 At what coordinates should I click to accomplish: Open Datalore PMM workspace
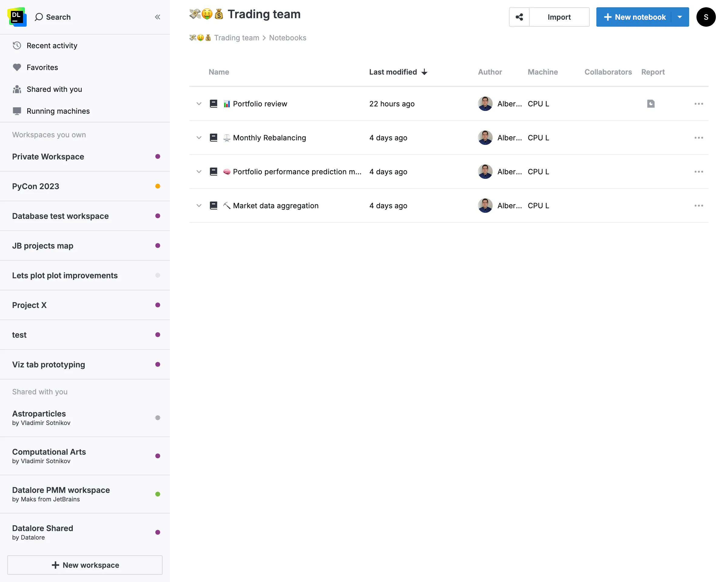coord(85,494)
